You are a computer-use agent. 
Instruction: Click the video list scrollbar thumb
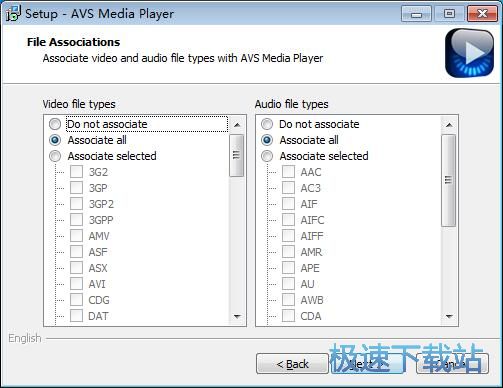pos(237,155)
